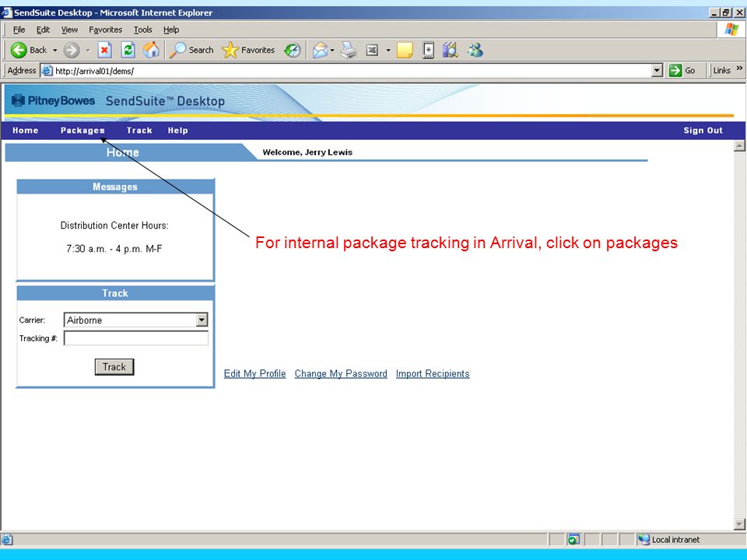This screenshot has width=747, height=560.
Task: Click the Pitney Bowes logo
Action: point(53,100)
